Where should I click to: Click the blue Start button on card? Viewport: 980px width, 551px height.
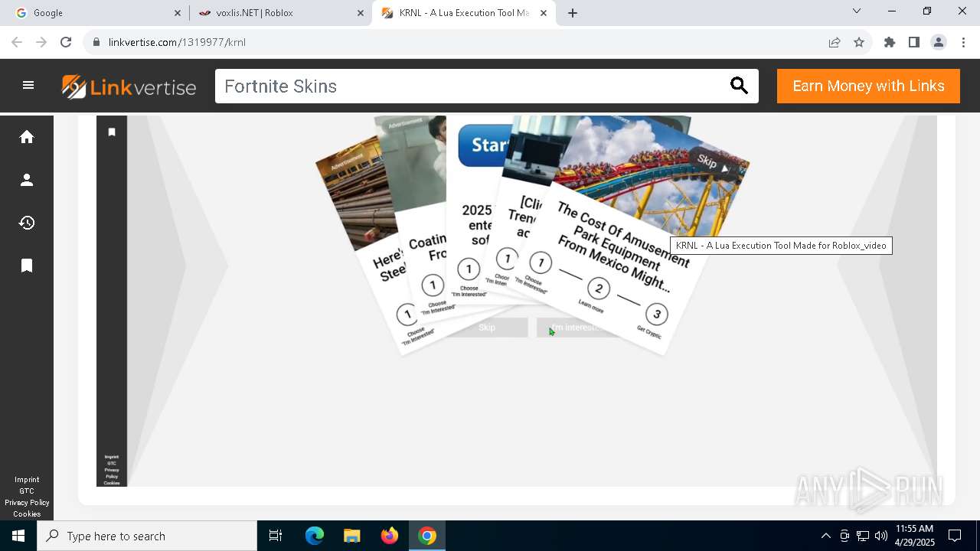(485, 145)
